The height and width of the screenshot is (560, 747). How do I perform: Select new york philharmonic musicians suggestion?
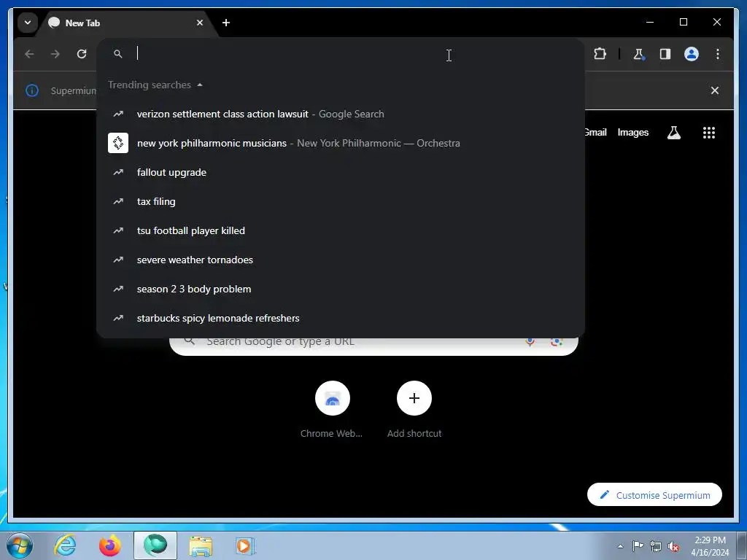(x=340, y=143)
